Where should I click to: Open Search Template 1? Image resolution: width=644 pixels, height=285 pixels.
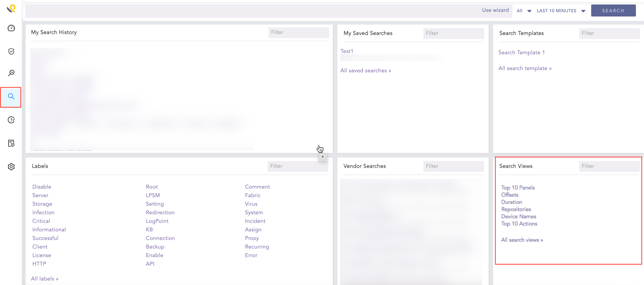pyautogui.click(x=522, y=52)
